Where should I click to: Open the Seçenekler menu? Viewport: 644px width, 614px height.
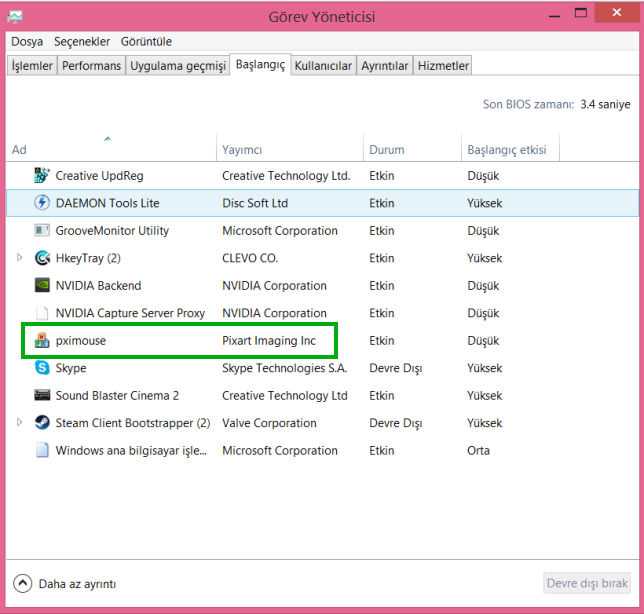[x=82, y=41]
